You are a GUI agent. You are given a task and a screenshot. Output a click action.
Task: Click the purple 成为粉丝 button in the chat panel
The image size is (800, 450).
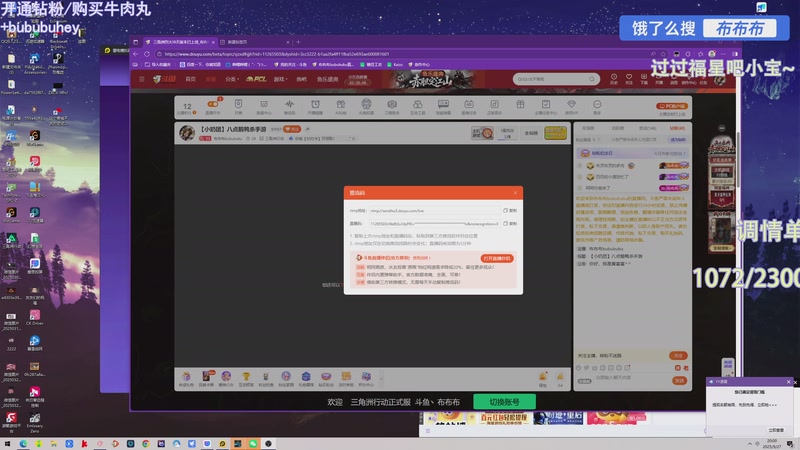click(x=678, y=139)
